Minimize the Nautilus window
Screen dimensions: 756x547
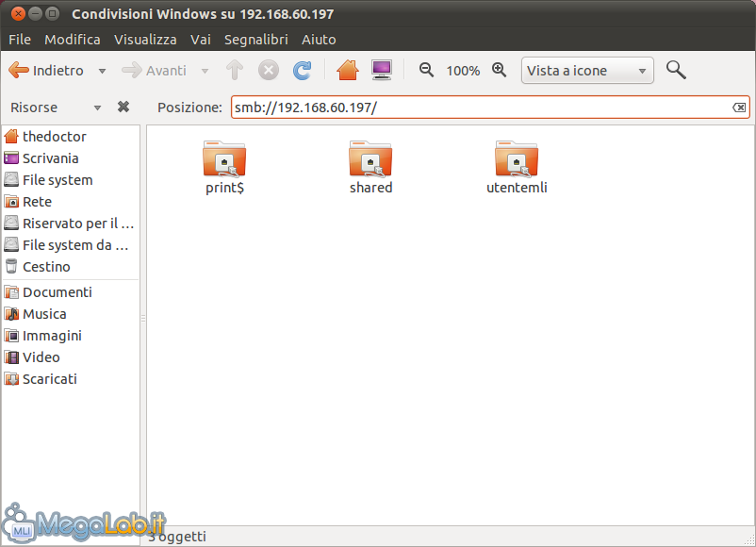35,13
